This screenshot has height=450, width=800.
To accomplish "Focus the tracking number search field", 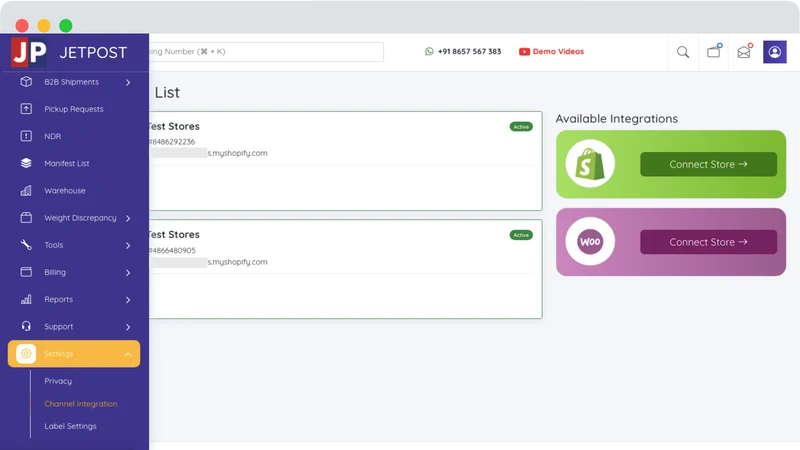I will (265, 52).
